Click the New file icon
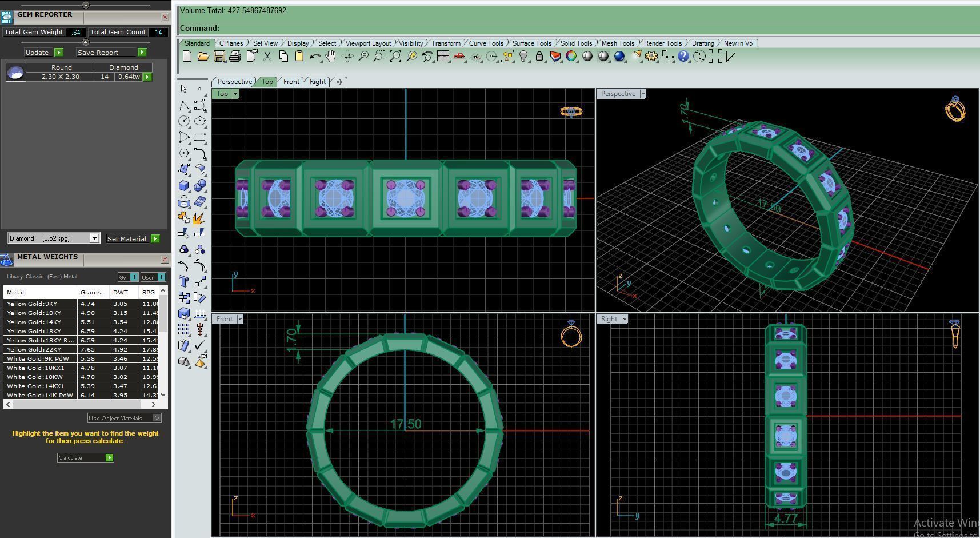Viewport: 980px width, 538px height. click(x=187, y=56)
